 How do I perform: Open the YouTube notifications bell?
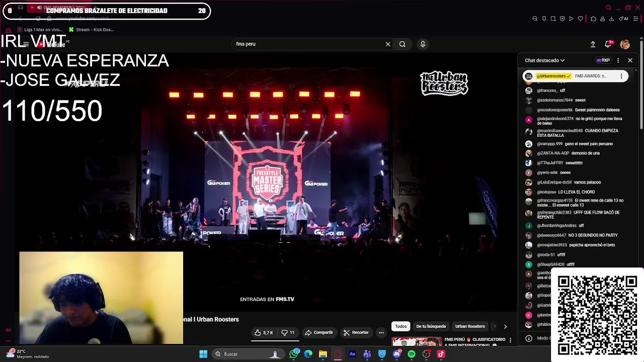(x=608, y=44)
